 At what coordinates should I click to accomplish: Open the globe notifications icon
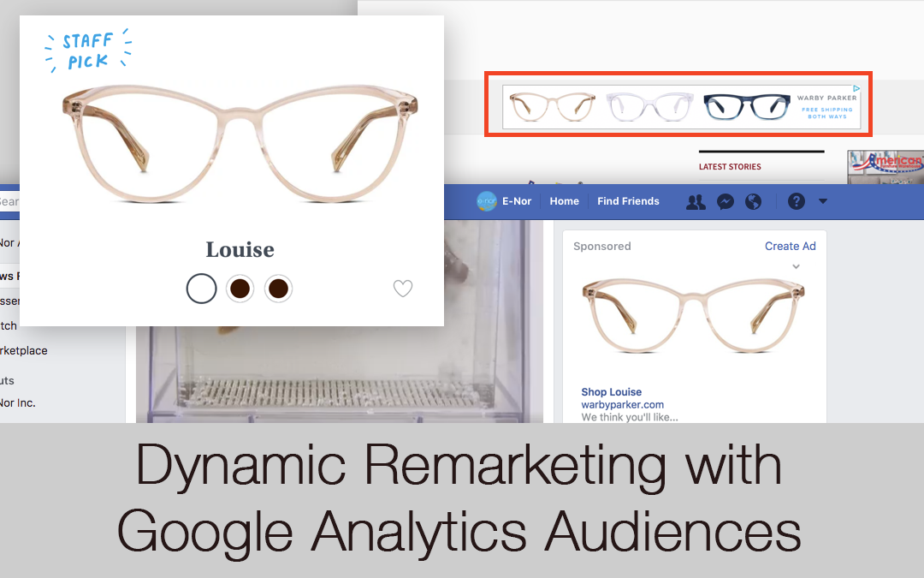[753, 202]
